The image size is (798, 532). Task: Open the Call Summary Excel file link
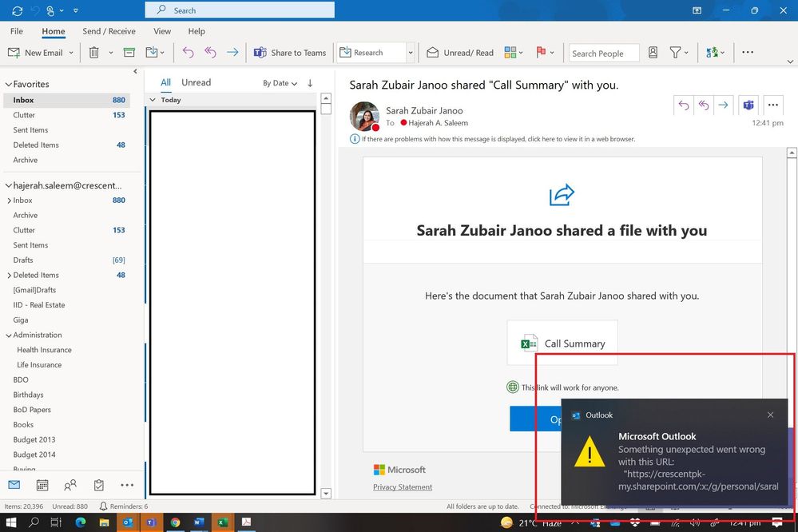[x=562, y=343]
